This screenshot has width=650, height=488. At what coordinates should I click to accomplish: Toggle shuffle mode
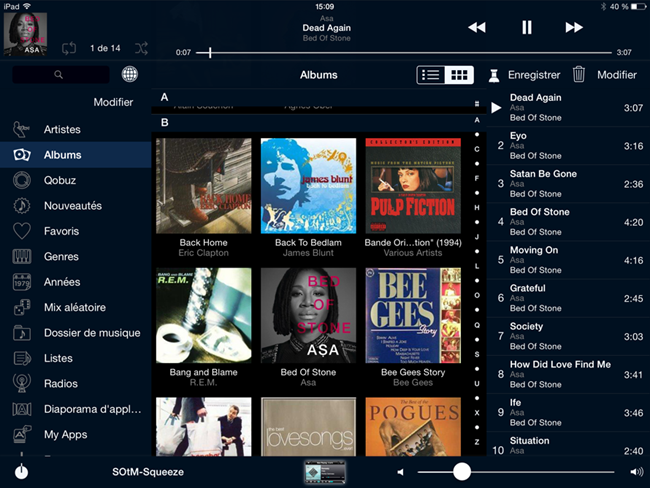[141, 49]
